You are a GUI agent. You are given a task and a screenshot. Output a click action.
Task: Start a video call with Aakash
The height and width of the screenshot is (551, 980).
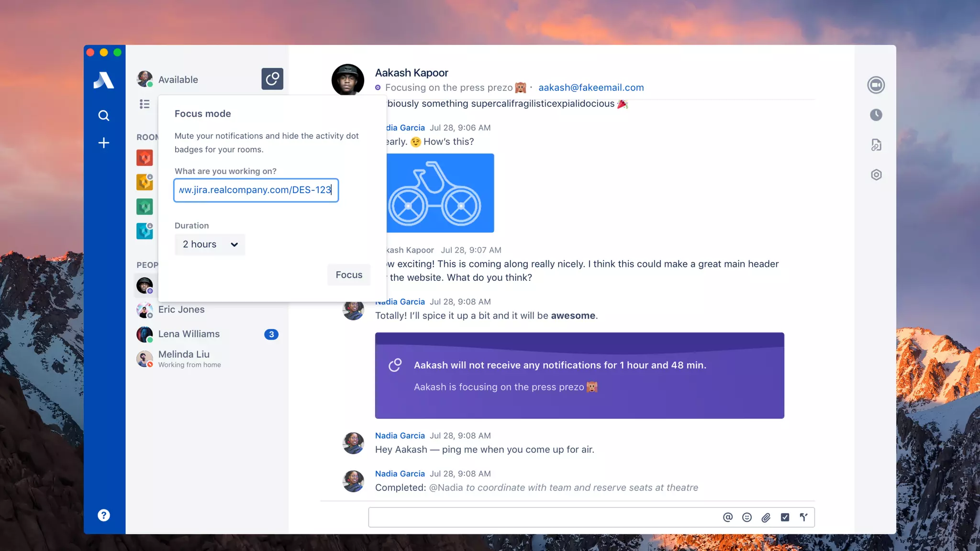pyautogui.click(x=876, y=85)
